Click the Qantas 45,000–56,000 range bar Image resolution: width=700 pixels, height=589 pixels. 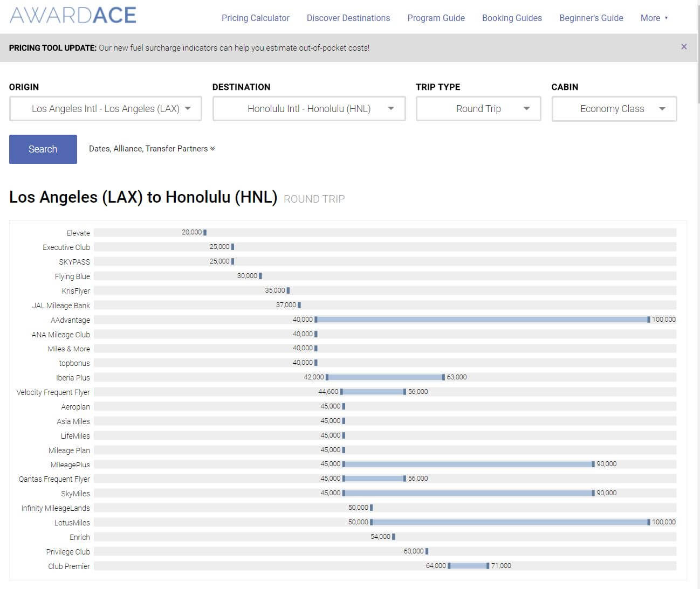[374, 479]
